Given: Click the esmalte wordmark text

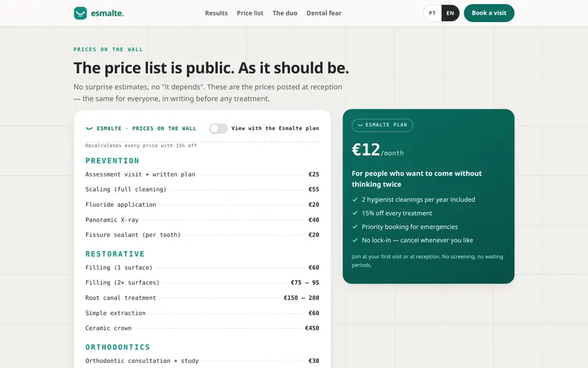Looking at the screenshot, I should pyautogui.click(x=107, y=13).
